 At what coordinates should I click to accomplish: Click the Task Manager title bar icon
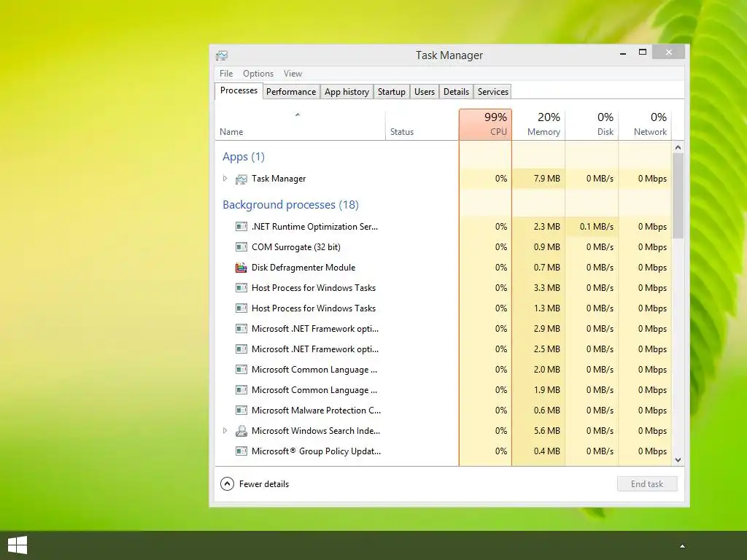tap(222, 55)
